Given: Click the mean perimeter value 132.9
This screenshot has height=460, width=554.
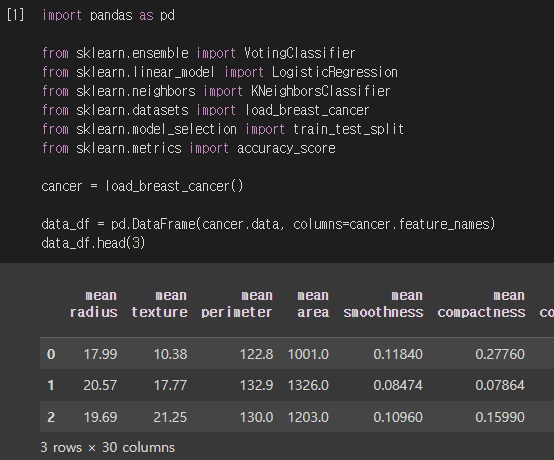Looking at the screenshot, I should tap(257, 385).
